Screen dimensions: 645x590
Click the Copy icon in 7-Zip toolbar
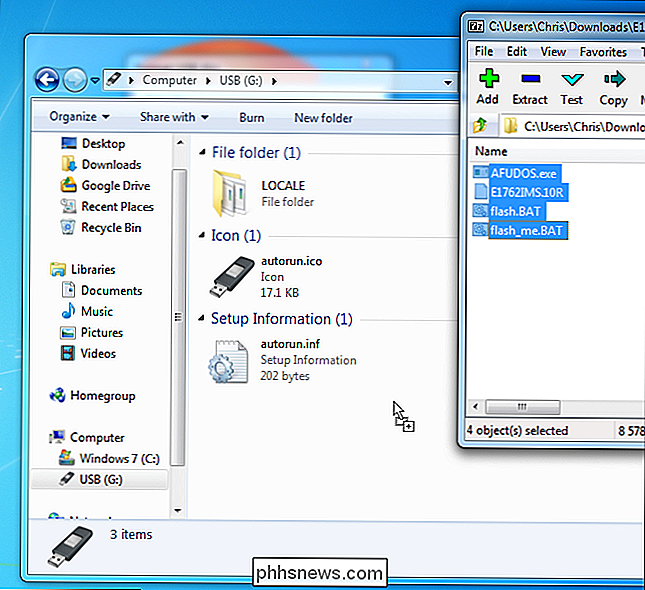coord(615,79)
